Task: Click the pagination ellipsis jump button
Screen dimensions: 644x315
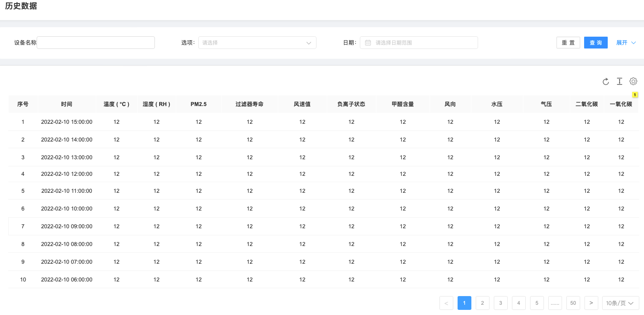Action: pyautogui.click(x=555, y=303)
